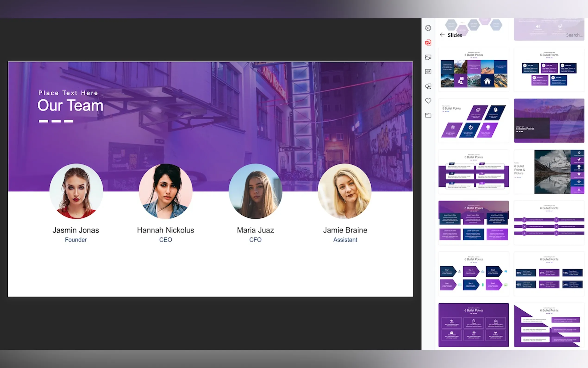
Task: Select the Jasmin Jonas name text
Action: (76, 230)
